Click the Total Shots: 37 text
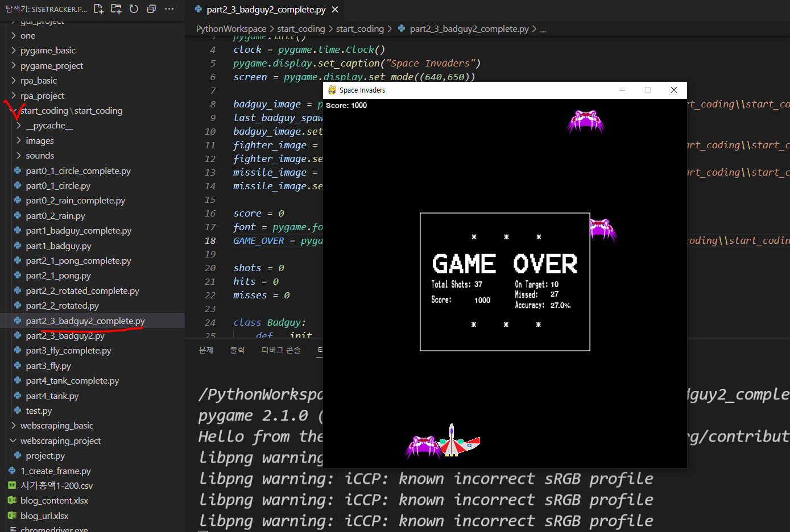This screenshot has height=532, width=790. click(x=457, y=284)
